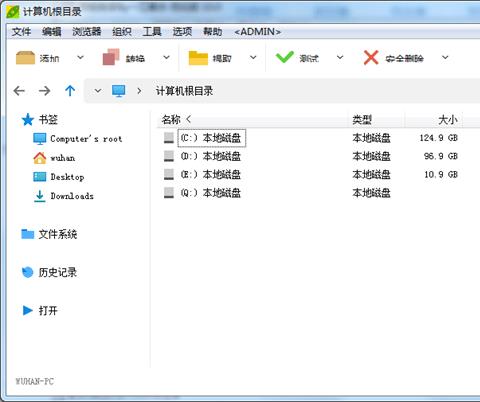
Task: Click the Extract (提取) yellow folder icon
Action: [x=198, y=58]
